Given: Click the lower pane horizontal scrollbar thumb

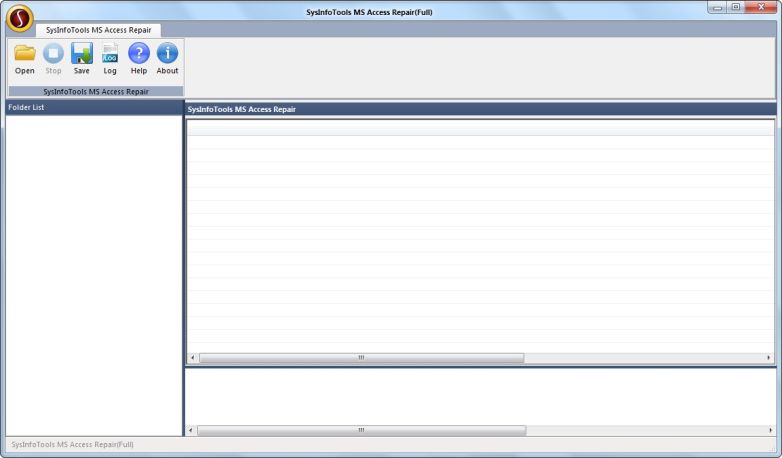Looking at the screenshot, I should coord(362,430).
